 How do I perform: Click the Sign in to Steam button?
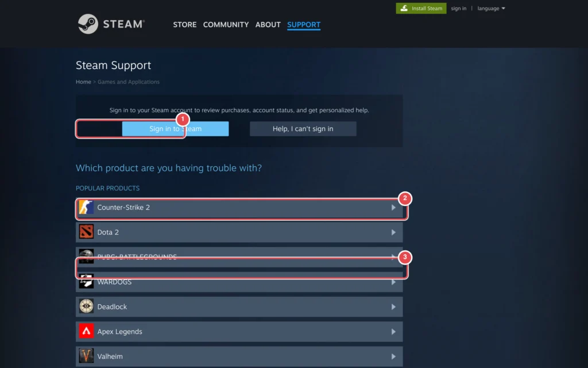[x=175, y=129]
